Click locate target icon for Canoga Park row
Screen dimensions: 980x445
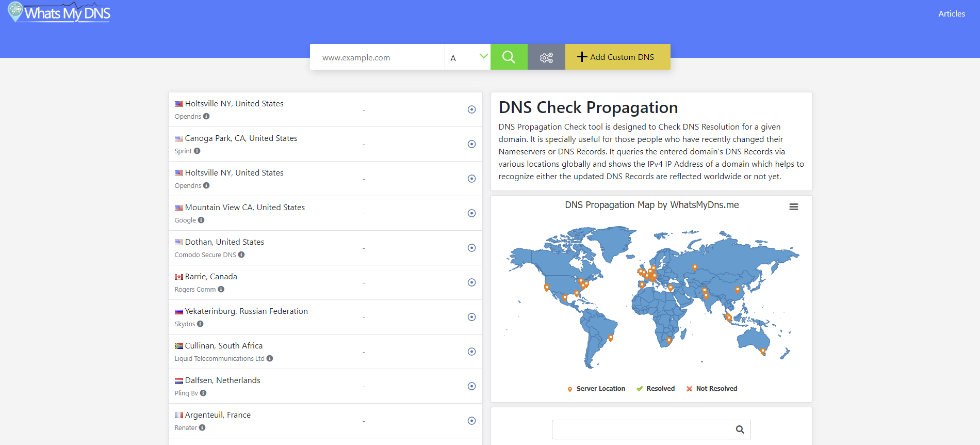471,144
